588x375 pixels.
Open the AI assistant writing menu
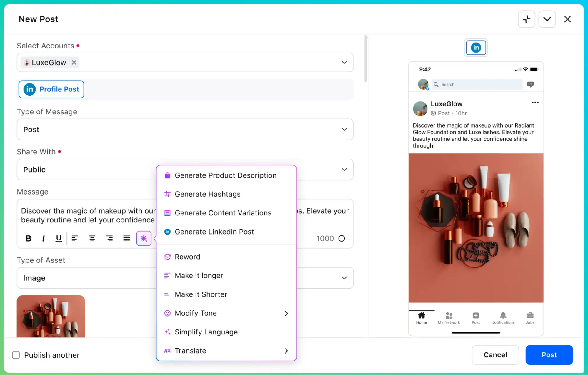point(144,238)
